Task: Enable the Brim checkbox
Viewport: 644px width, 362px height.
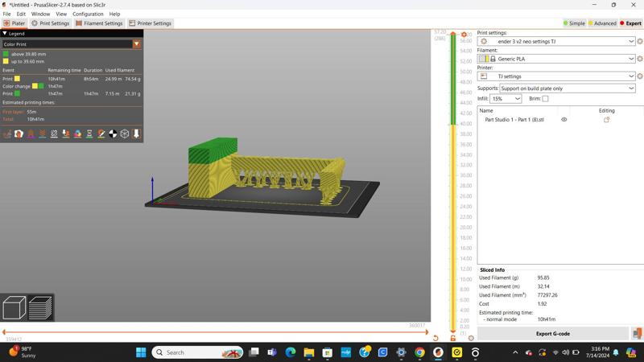Action: 545,99
